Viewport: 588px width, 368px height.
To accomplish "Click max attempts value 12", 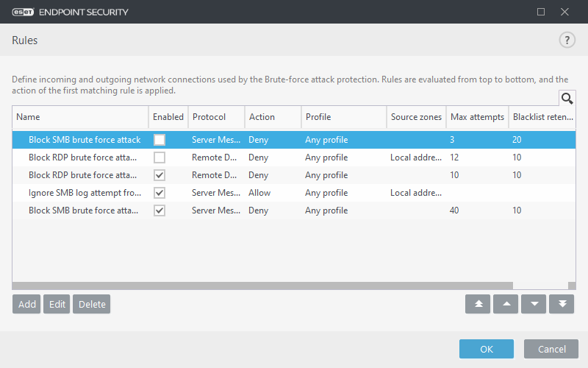I will click(x=454, y=158).
